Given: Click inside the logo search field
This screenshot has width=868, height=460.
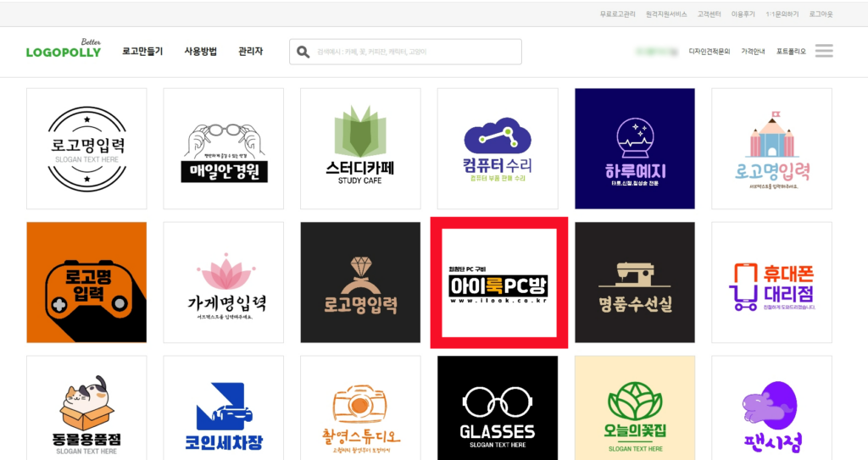Looking at the screenshot, I should tap(405, 52).
